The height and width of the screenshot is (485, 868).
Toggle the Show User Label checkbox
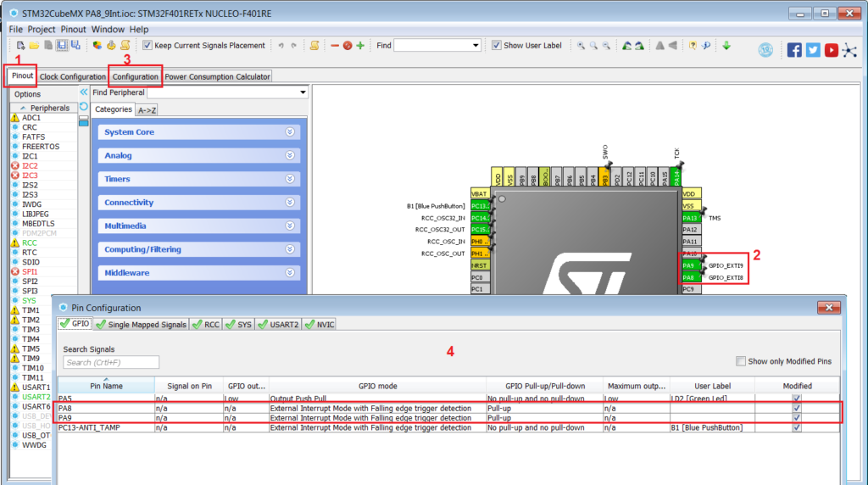click(x=497, y=46)
